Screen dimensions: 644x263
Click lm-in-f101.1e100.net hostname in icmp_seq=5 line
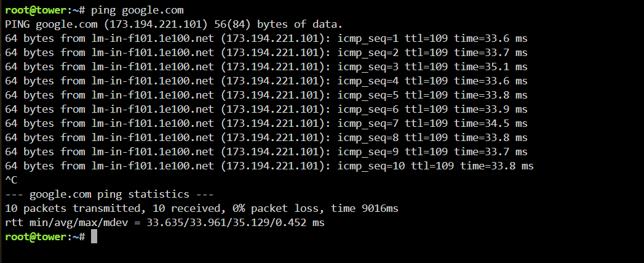point(153,95)
